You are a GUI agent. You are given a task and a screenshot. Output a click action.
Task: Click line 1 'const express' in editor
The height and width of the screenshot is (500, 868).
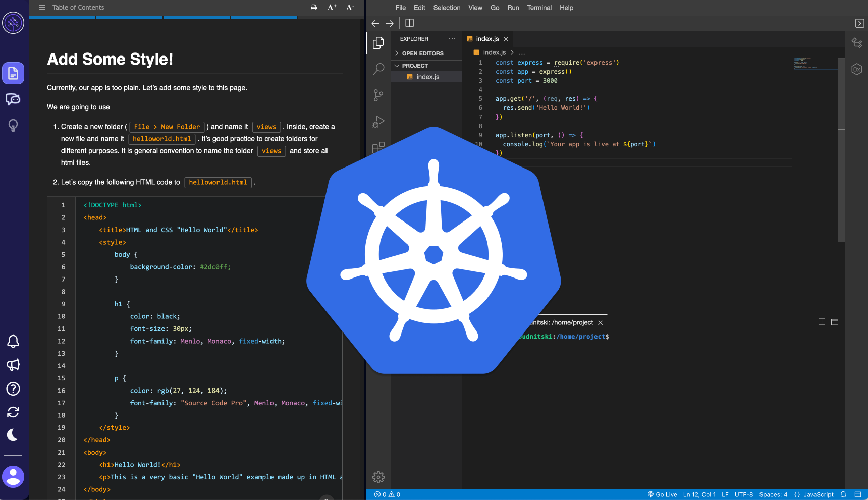click(x=557, y=63)
